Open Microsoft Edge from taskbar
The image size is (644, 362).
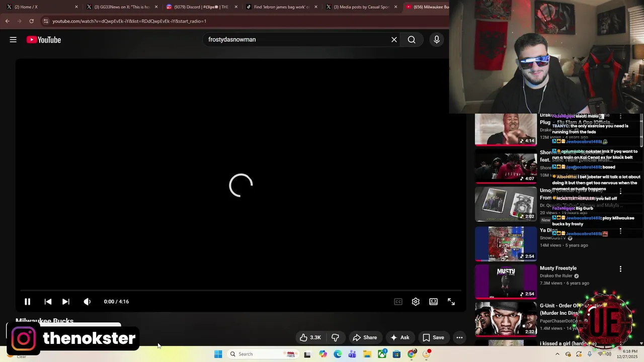[x=338, y=354]
